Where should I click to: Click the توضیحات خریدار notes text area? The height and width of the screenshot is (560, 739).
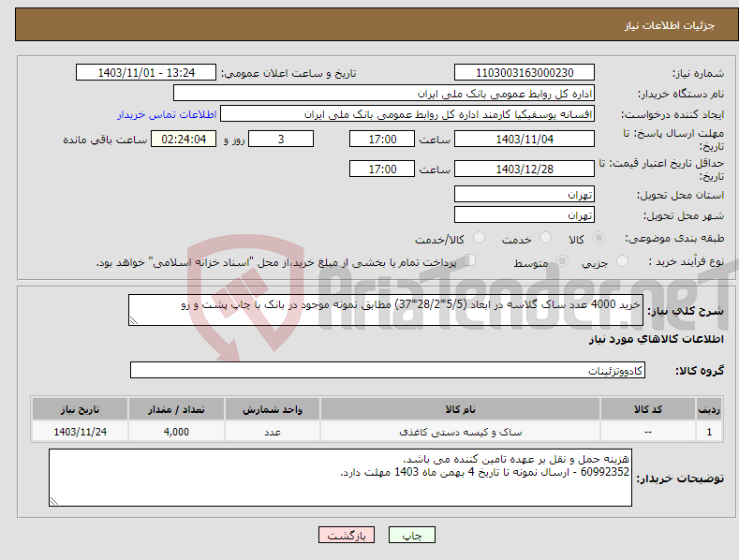point(340,478)
